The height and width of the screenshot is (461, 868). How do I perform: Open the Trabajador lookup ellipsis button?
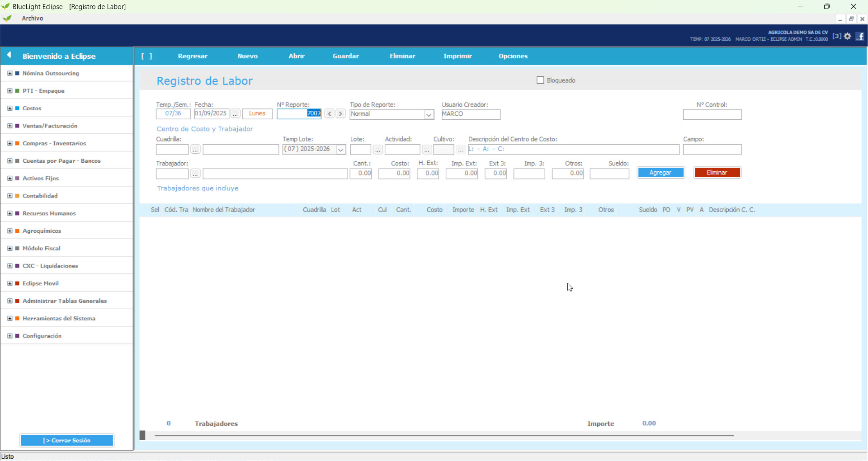click(x=195, y=174)
